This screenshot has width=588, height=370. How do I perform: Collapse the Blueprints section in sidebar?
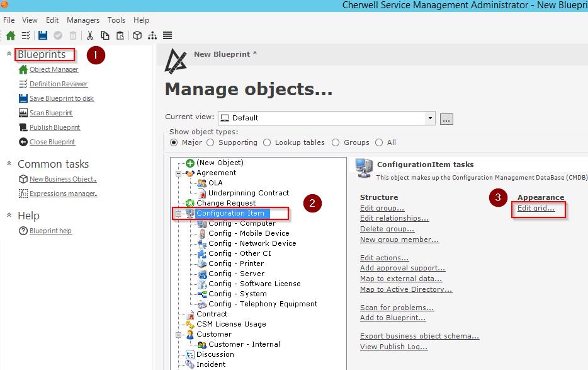(9, 54)
